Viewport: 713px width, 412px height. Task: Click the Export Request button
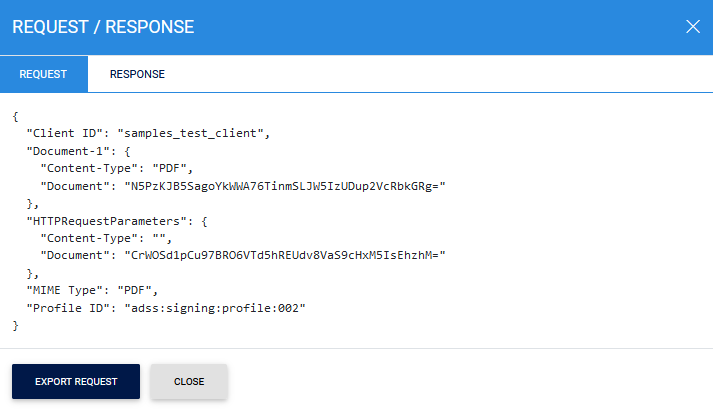tap(76, 381)
